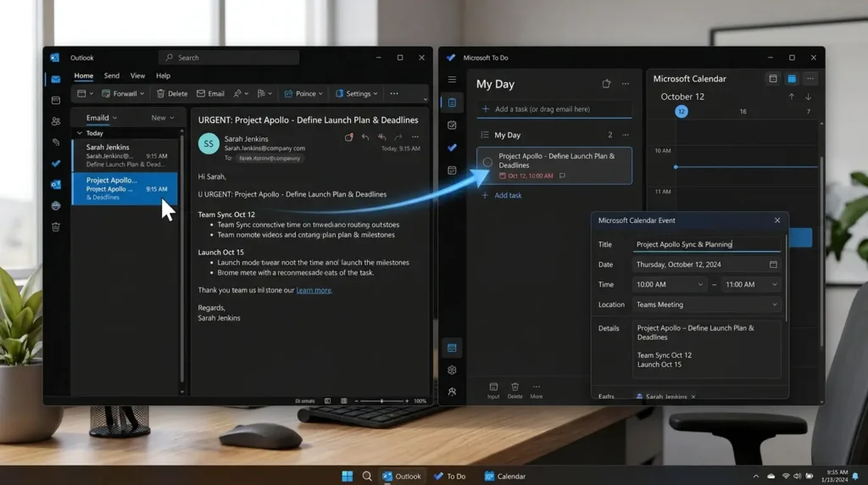
Task: Open Forward dropdown in Outlook toolbar
Action: click(123, 93)
